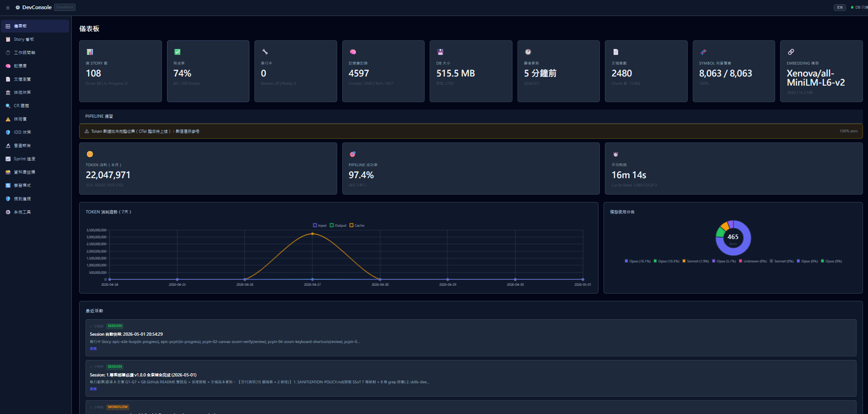Viewport: 868px width, 414px height.
Task: Go to 資料庫結構 in sidebar
Action: point(35,172)
